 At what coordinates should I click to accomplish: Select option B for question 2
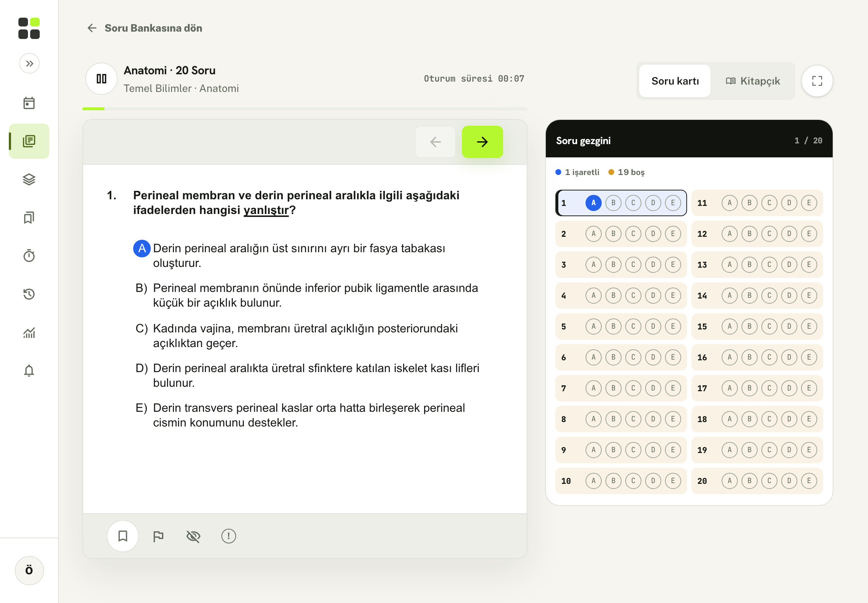tap(613, 233)
